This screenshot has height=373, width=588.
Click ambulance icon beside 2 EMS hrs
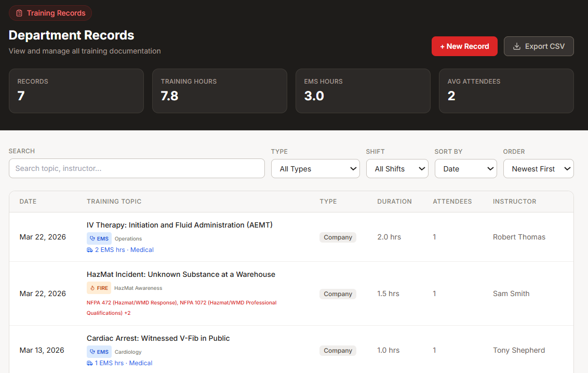90,250
